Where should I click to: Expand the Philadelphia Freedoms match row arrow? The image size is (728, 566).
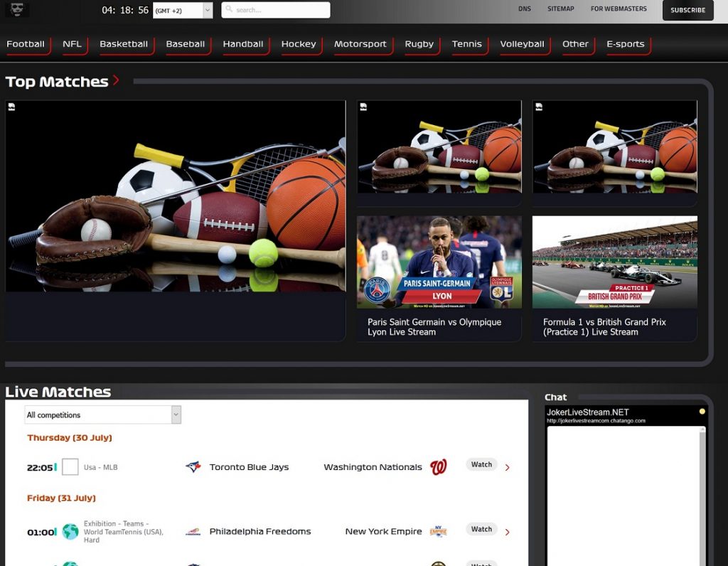point(507,532)
